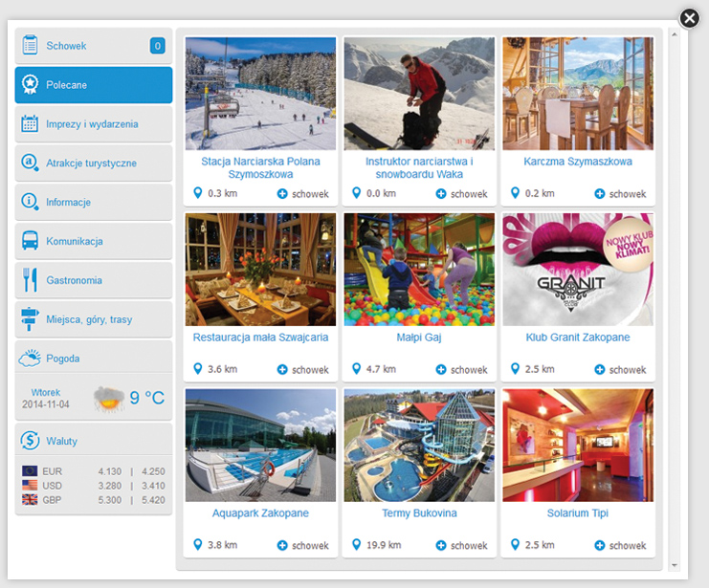Screen dimensions: 709x588
Task: Click the Schowek clipboard icon
Action: (30, 46)
